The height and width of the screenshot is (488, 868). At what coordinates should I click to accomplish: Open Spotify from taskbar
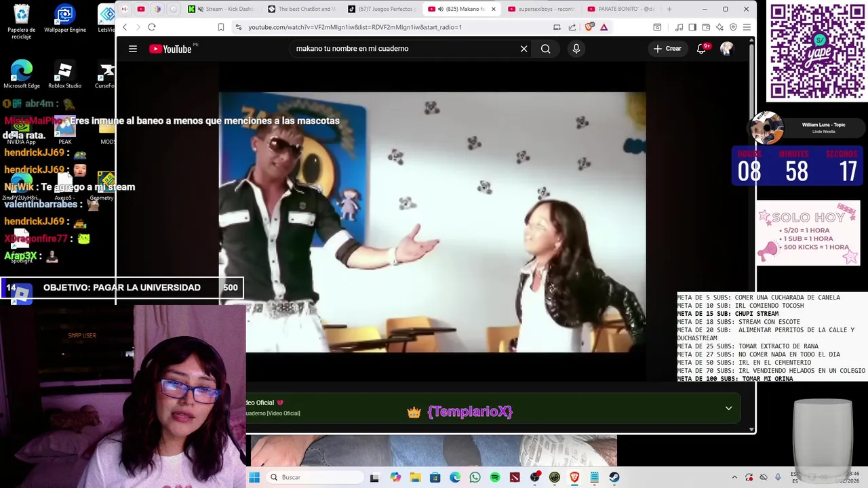[495, 477]
